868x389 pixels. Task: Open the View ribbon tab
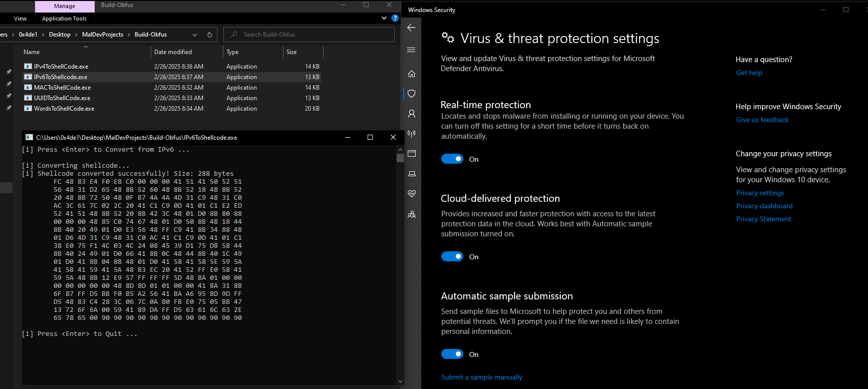tap(21, 19)
